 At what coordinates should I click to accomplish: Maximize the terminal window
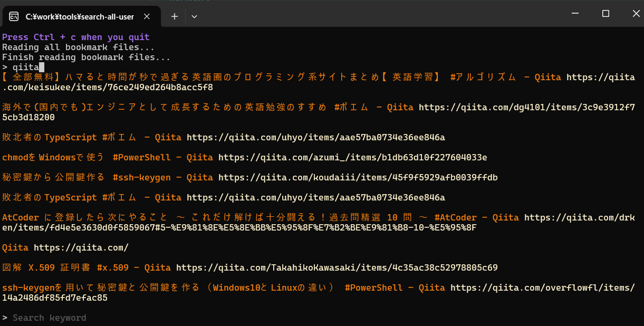click(605, 14)
